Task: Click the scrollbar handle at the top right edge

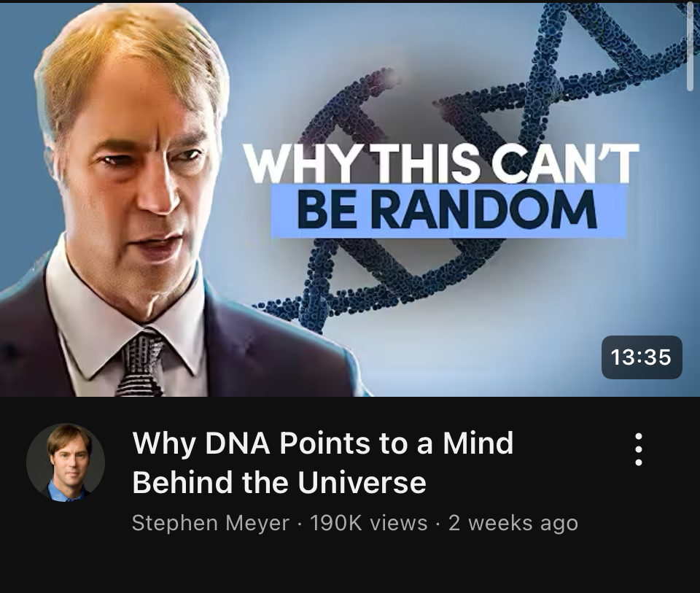Action: click(691, 47)
